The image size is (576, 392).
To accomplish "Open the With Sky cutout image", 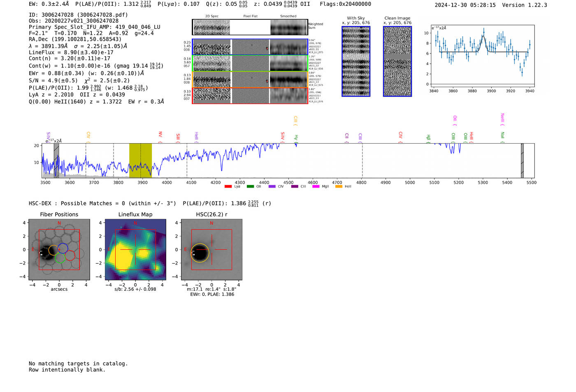I will coord(356,61).
